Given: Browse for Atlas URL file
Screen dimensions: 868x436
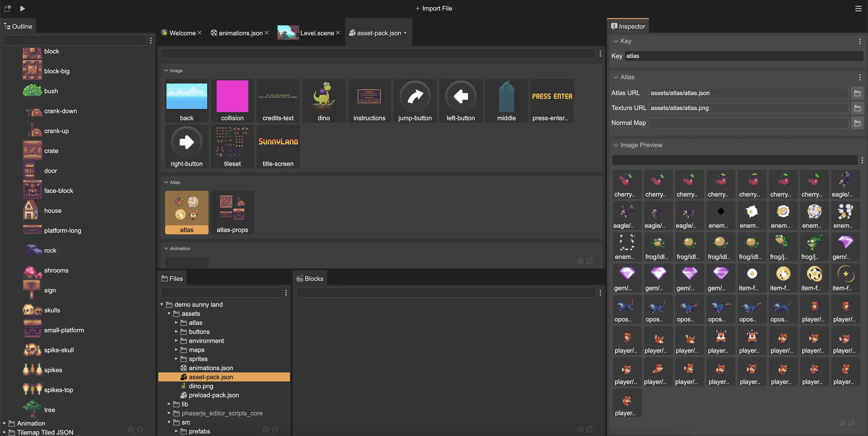Looking at the screenshot, I should coord(857,93).
